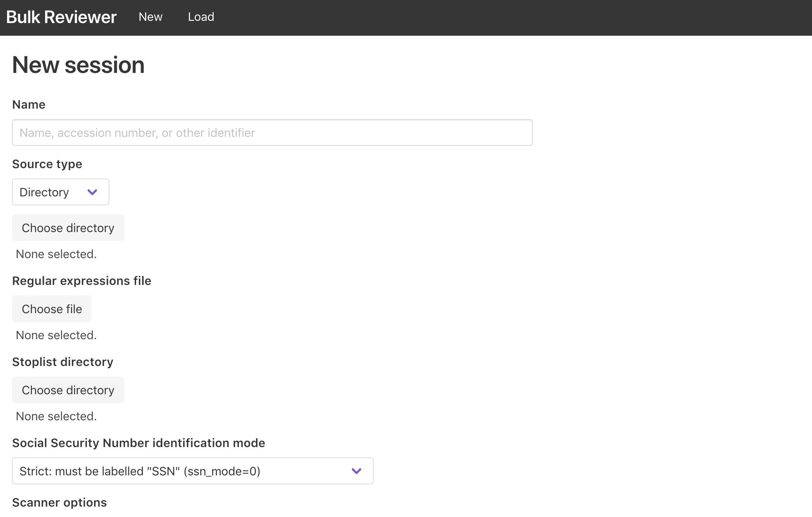Image resolution: width=812 pixels, height=517 pixels.
Task: Open the Bulk Reviewer home title
Action: point(61,17)
